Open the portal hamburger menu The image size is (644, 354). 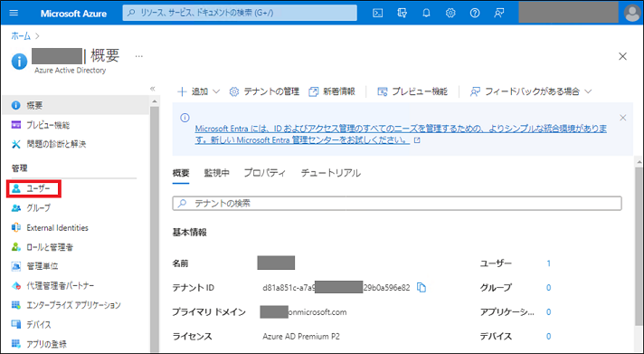[x=14, y=13]
